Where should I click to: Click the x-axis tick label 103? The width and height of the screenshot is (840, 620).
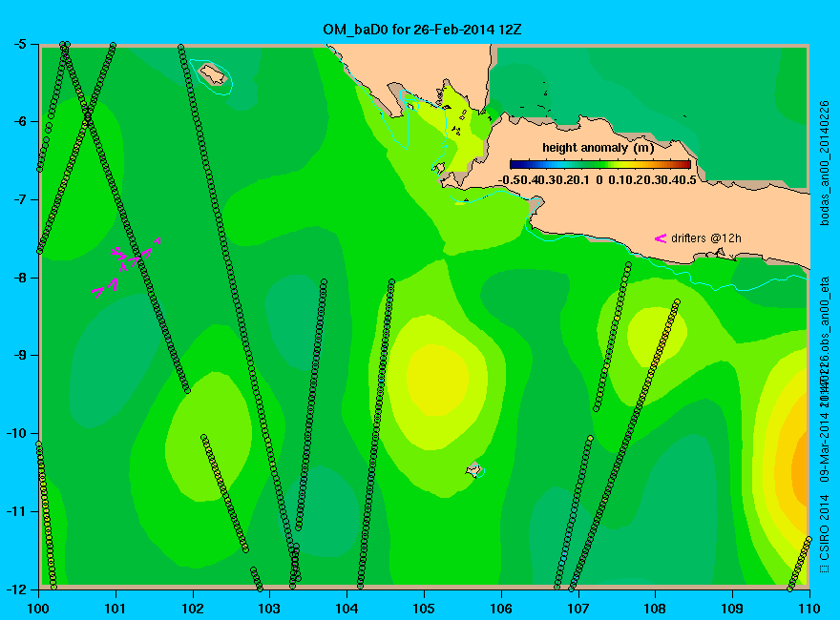[x=269, y=609]
